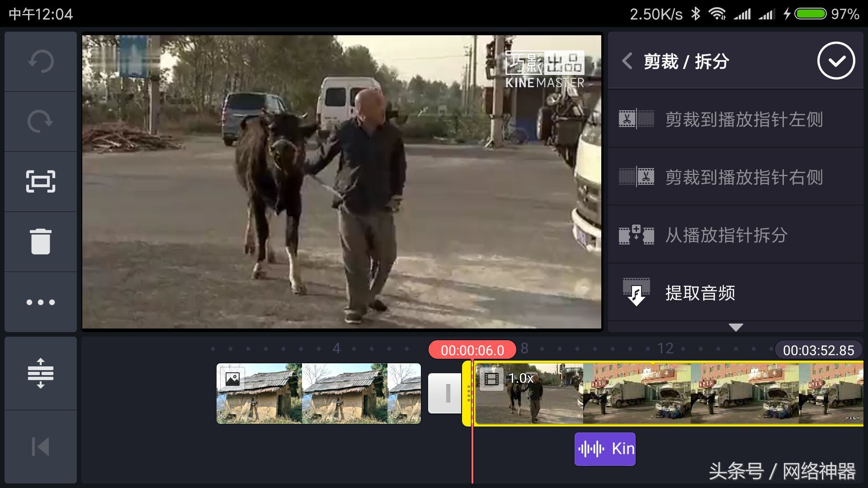
Task: Tap the red 00:00:06.0 playhead marker
Action: click(x=472, y=350)
